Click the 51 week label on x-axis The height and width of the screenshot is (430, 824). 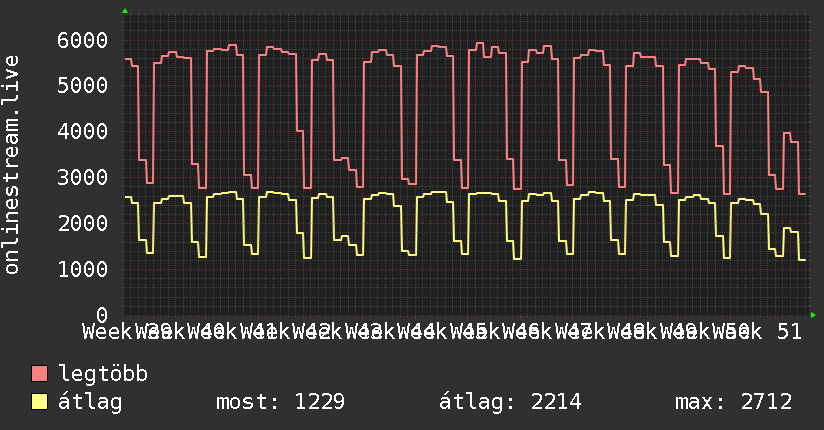point(789,332)
